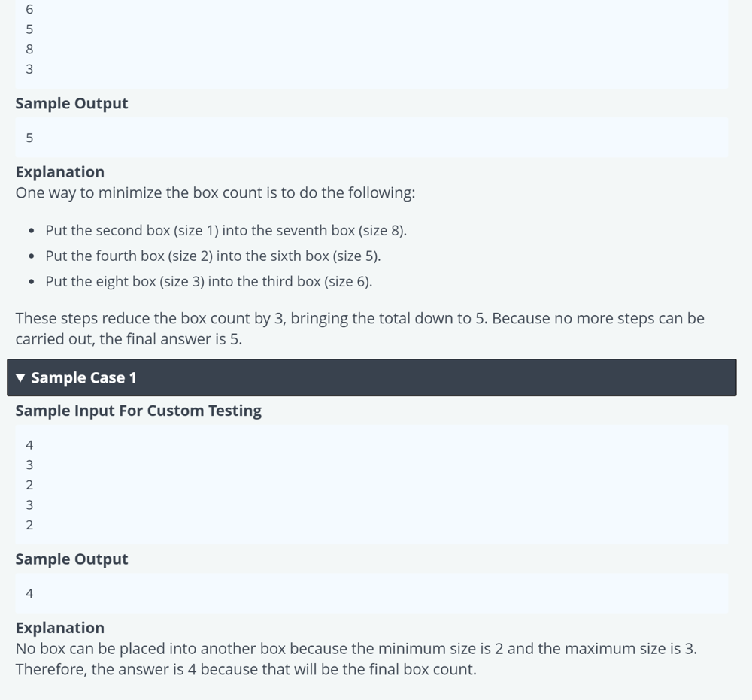Click the value 8 in the top input block

point(29,50)
